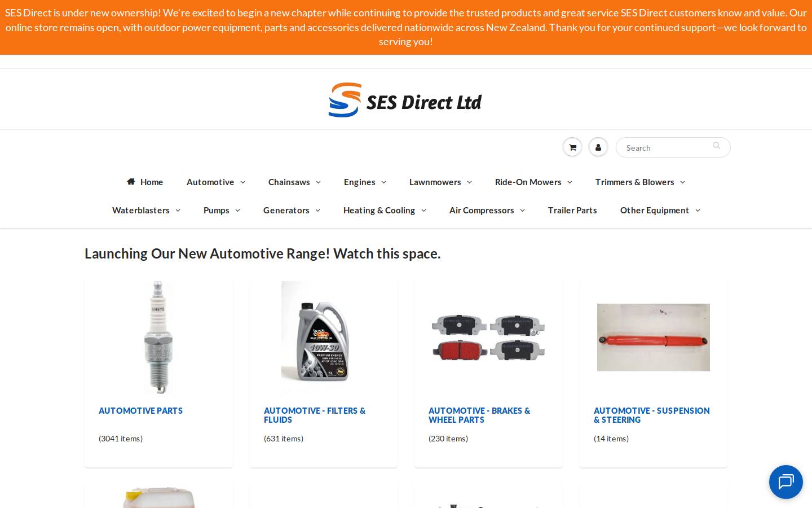Screen dimensions: 812x508
Task: Open the shopping cart icon
Action: 572,147
